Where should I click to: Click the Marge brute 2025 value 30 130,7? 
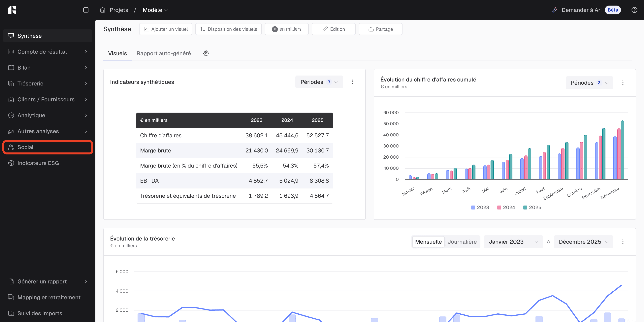pyautogui.click(x=317, y=150)
